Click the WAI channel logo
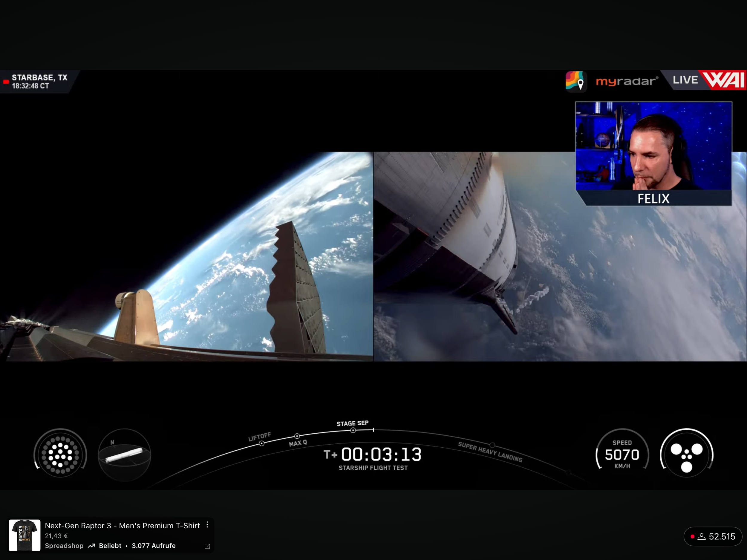 coord(724,80)
